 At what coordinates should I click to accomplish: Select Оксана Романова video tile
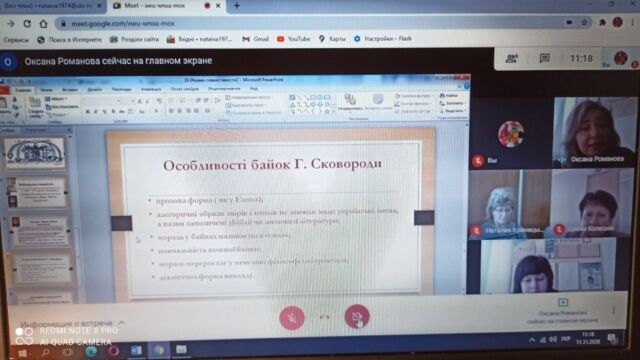[x=593, y=132]
